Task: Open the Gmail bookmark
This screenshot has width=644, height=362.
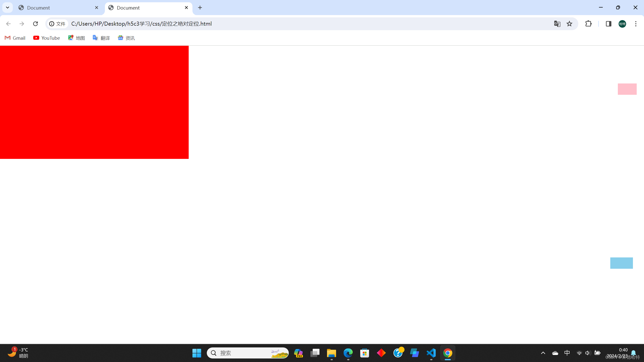Action: tap(15, 38)
